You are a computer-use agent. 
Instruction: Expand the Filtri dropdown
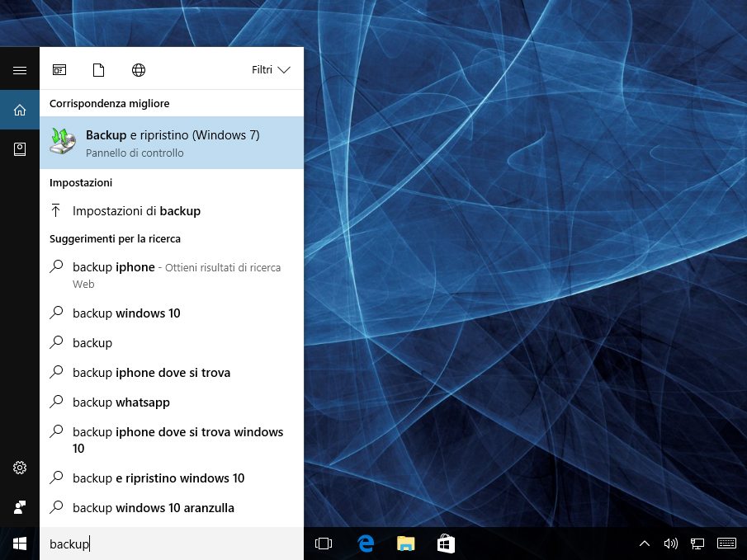271,70
